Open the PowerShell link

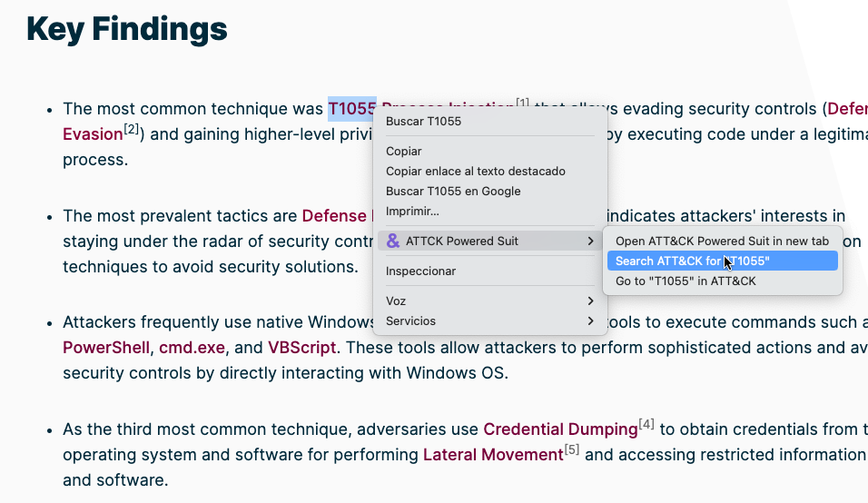pos(108,348)
